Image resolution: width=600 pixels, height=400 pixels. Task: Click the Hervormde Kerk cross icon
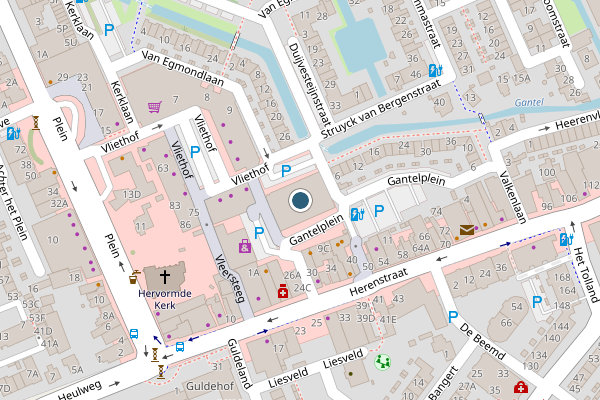pyautogui.click(x=165, y=276)
